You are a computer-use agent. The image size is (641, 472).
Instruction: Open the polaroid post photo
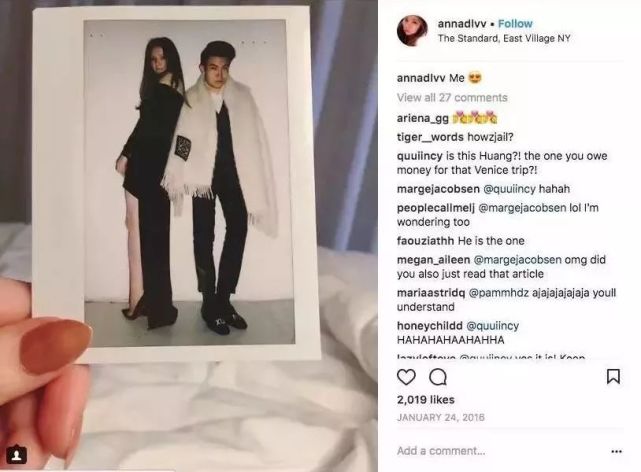177,185
